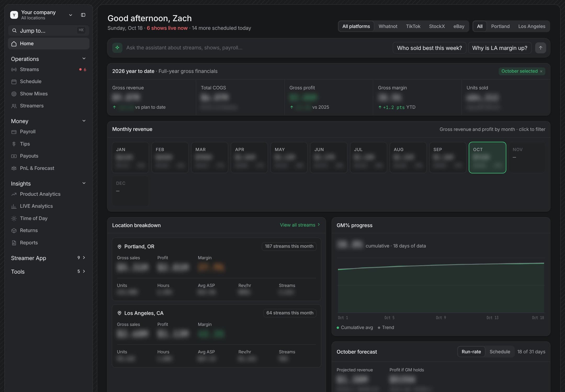Image resolution: width=565 pixels, height=392 pixels.
Task: Clear the October selected filter chip
Action: 541,71
